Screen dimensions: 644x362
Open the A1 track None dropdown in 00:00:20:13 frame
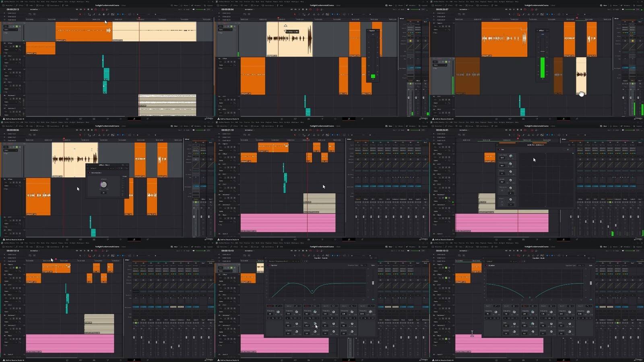point(11,29)
